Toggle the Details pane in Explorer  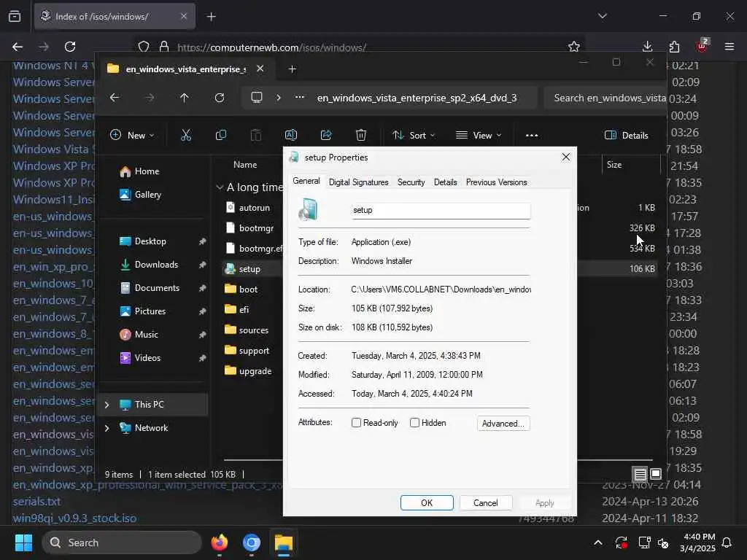(626, 135)
